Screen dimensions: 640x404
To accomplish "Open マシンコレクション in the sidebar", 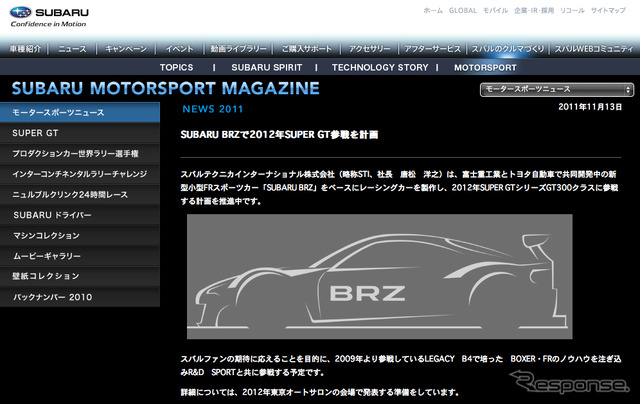I will [x=80, y=235].
